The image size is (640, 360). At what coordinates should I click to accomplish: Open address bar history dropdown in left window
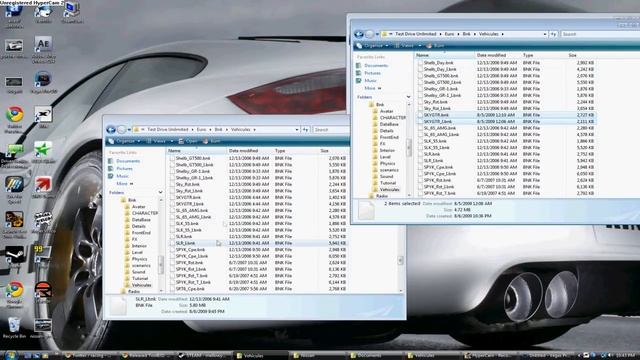pos(297,130)
